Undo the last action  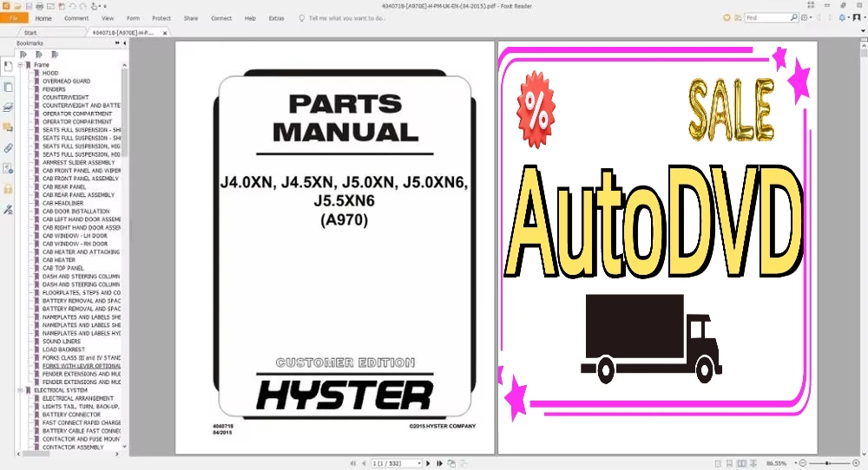tap(73, 6)
